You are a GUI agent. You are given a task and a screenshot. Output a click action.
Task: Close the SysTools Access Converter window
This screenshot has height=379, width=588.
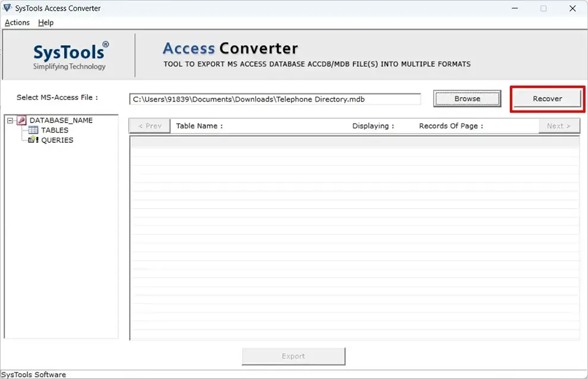(573, 8)
